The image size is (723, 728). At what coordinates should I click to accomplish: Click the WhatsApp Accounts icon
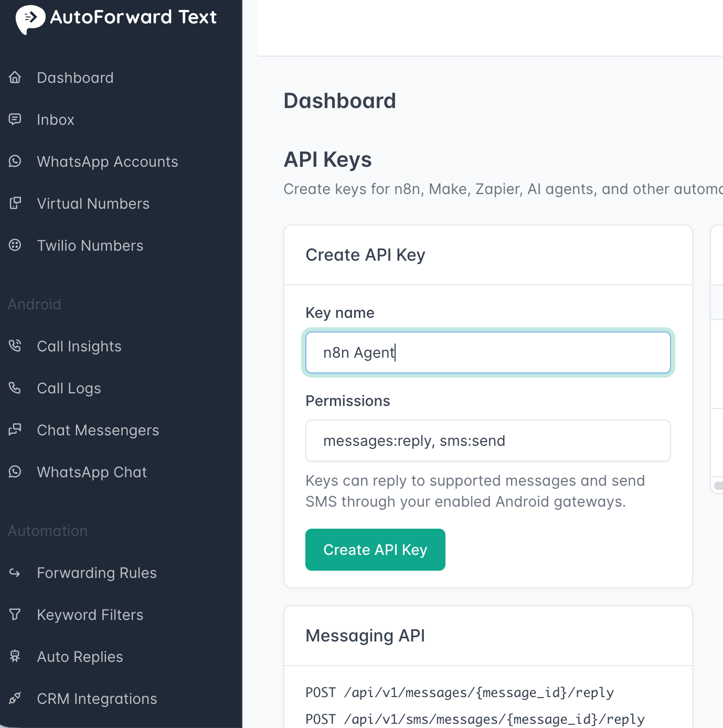coord(15,162)
